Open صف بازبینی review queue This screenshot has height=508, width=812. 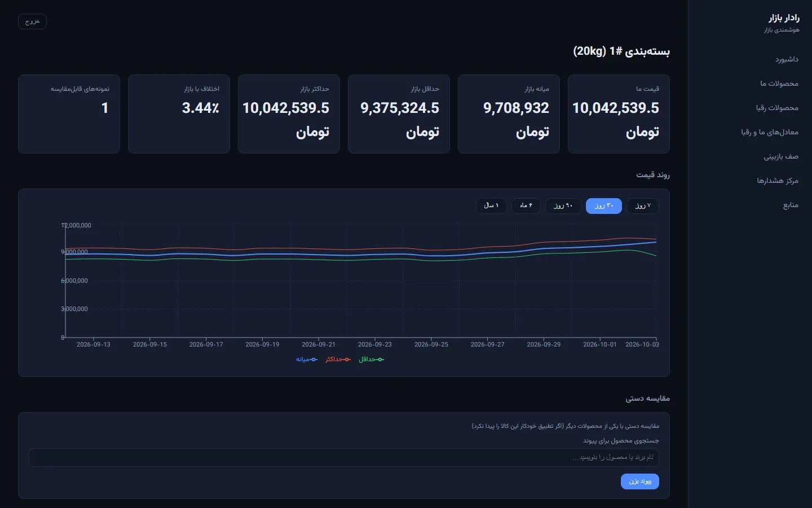[781, 156]
